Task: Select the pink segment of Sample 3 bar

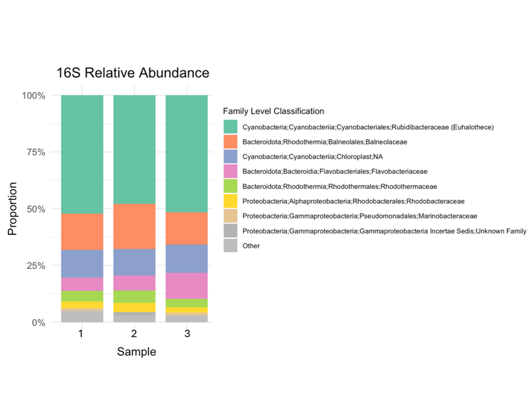Action: [x=187, y=286]
